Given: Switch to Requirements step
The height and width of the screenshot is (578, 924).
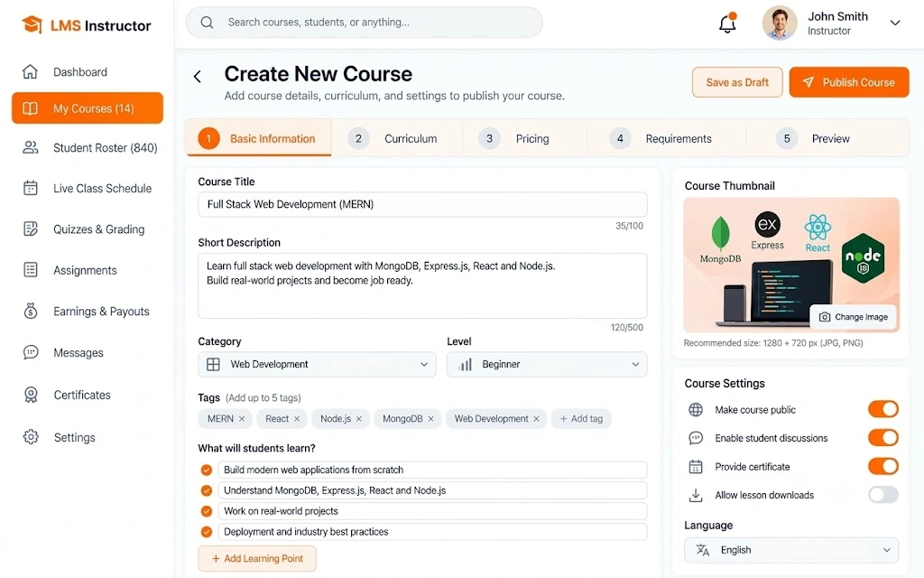Looking at the screenshot, I should 661,138.
